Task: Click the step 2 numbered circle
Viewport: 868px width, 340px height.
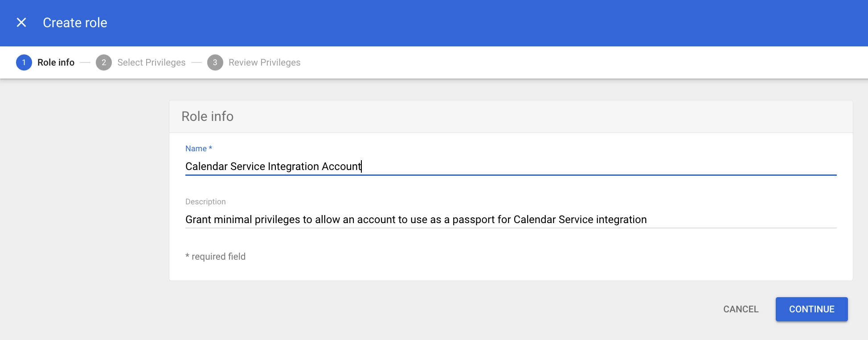Action: (x=104, y=62)
